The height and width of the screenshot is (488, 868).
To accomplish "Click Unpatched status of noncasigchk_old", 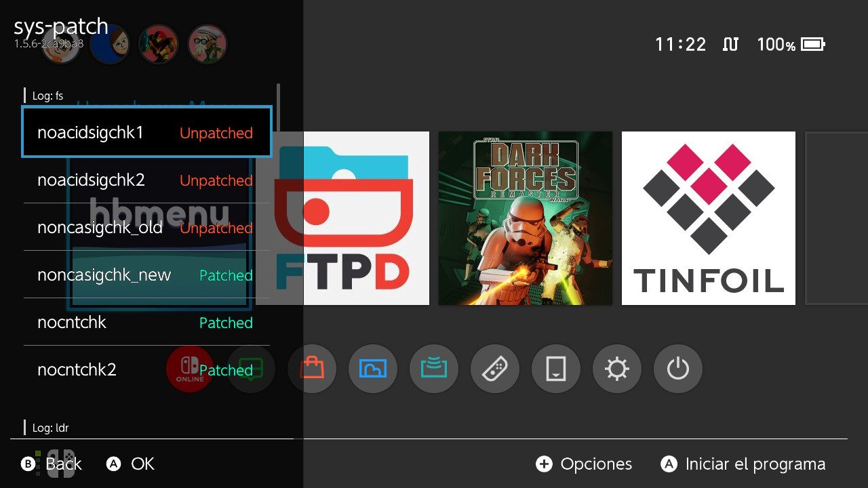I will click(216, 228).
